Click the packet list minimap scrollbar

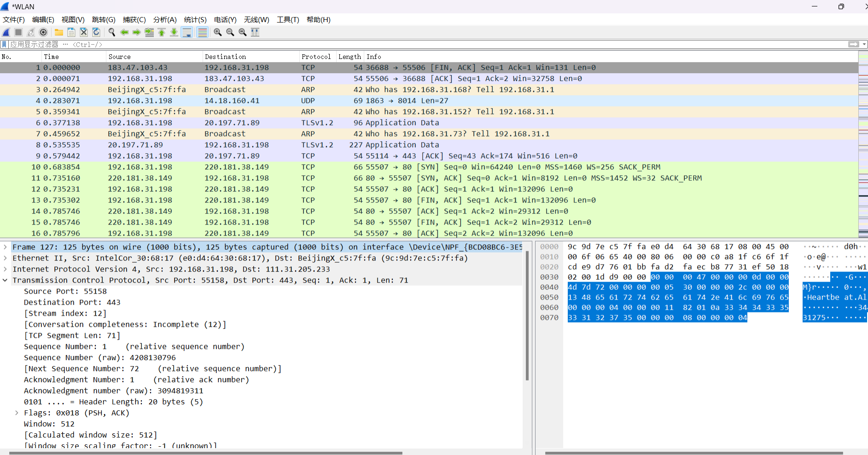(863, 144)
